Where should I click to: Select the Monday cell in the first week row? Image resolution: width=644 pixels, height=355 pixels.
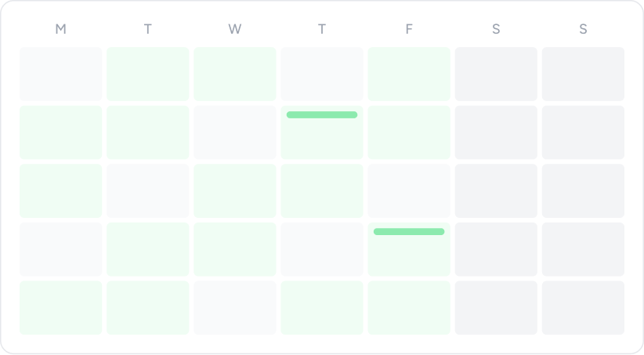pos(61,74)
